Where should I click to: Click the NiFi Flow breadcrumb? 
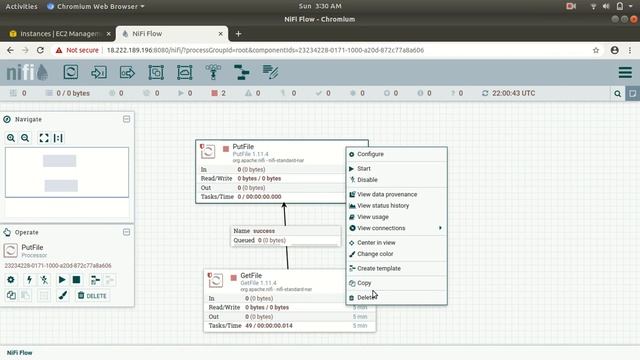click(x=19, y=353)
